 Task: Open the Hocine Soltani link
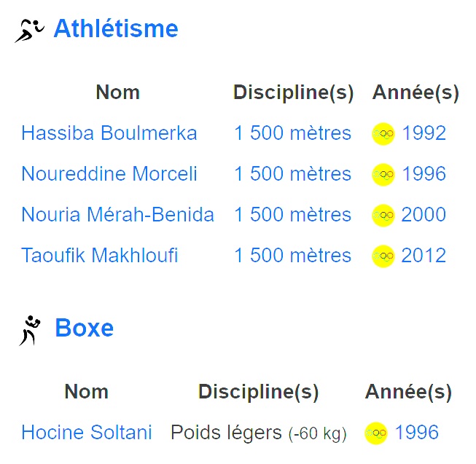pyautogui.click(x=87, y=432)
